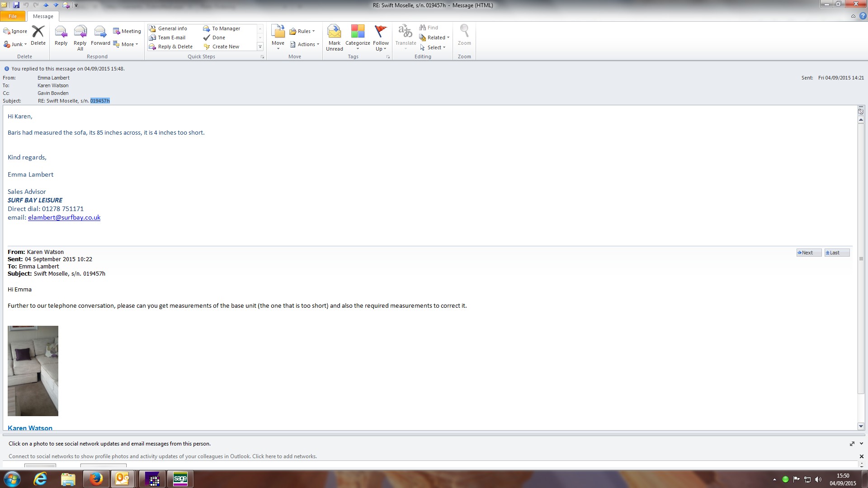Open the File tab
The image size is (868, 488).
coord(13,16)
